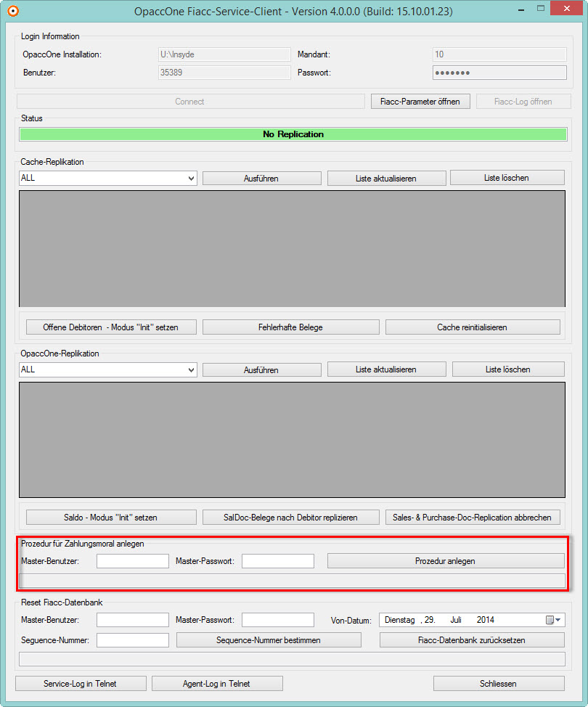Viewport: 588px width, 707px height.
Task: Click the Cache-Replikation list area
Action: [293, 248]
